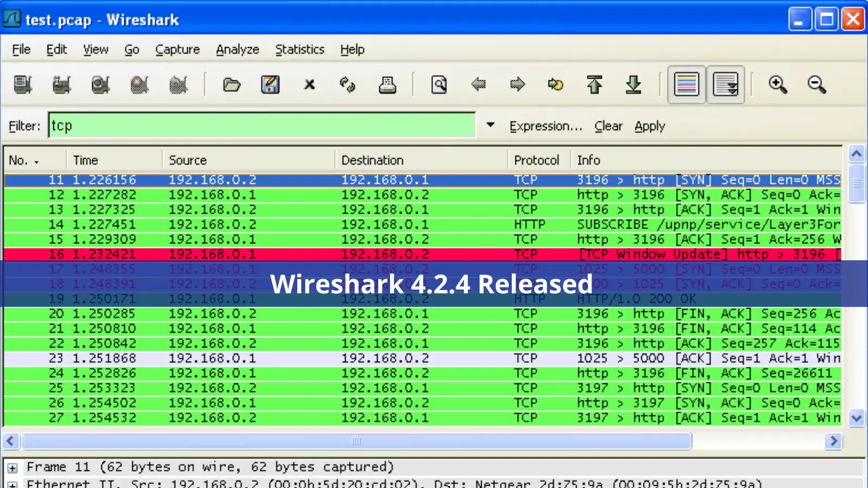868x488 pixels.
Task: Reload this capture file icon
Action: (x=348, y=85)
